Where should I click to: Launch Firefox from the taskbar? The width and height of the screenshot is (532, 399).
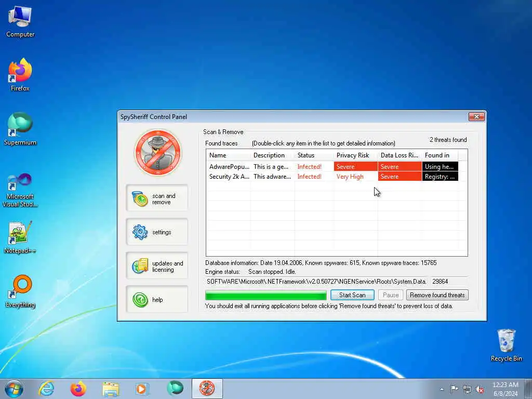[78, 389]
